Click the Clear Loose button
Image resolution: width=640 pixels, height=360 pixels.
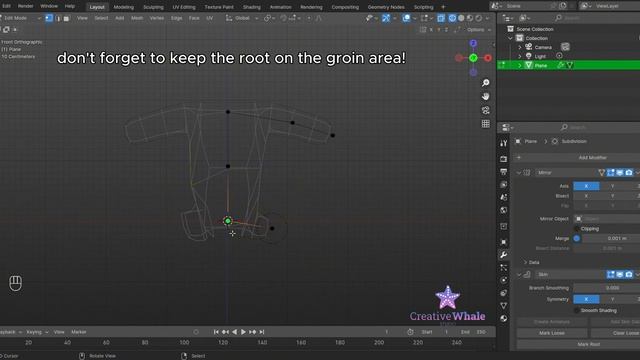(615, 333)
